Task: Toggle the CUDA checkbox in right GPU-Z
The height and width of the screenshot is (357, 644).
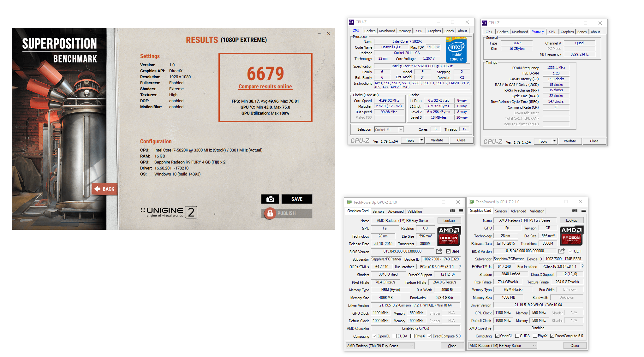Action: point(517,336)
